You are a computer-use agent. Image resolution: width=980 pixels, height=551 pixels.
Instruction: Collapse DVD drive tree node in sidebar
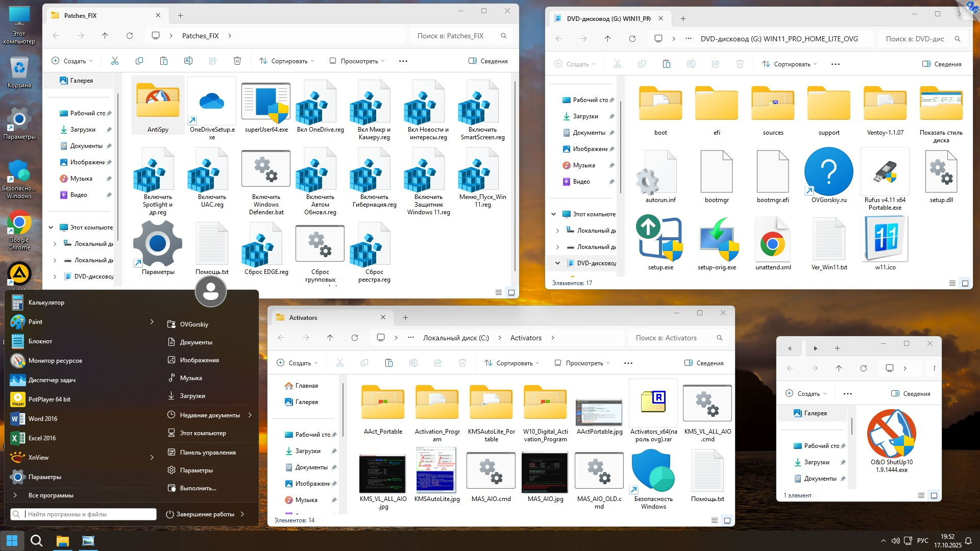click(557, 263)
